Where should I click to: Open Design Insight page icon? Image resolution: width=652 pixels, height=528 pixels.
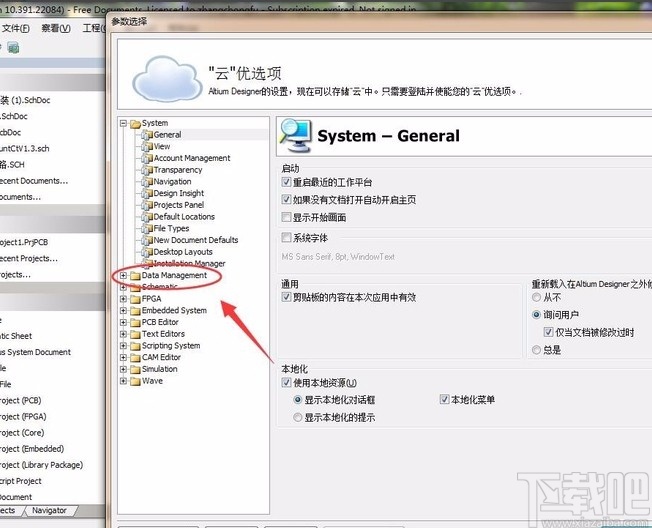click(147, 193)
